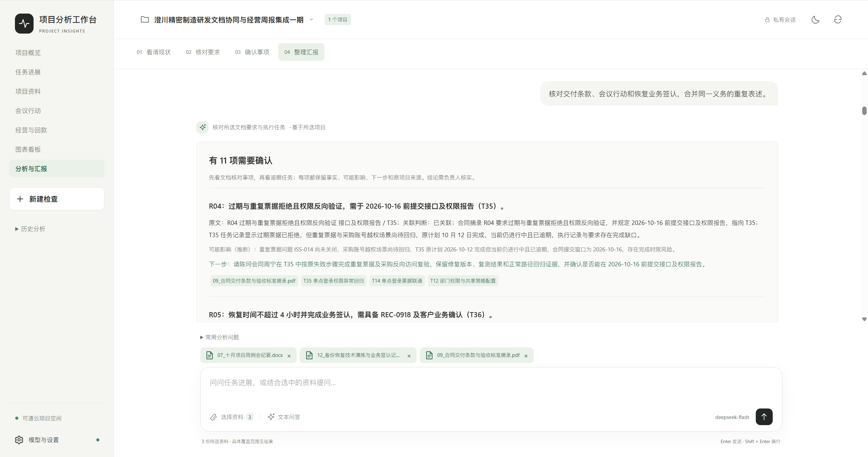
Task: Select the 04 整理汇报 tab
Action: [301, 52]
